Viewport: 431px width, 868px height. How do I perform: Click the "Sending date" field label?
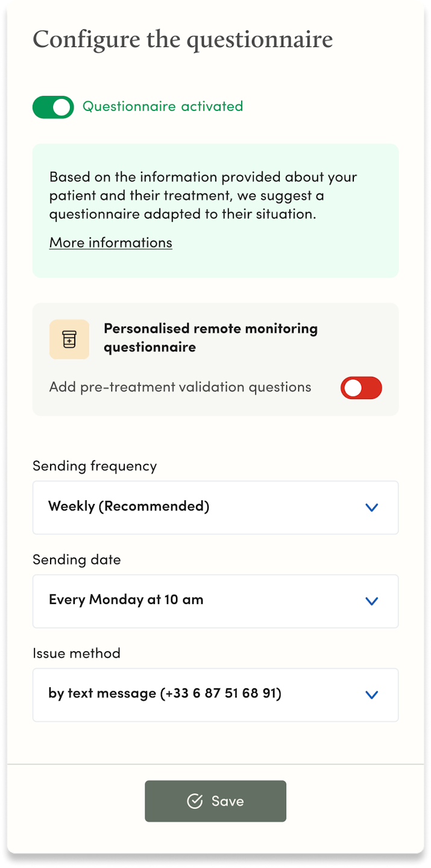coord(77,559)
